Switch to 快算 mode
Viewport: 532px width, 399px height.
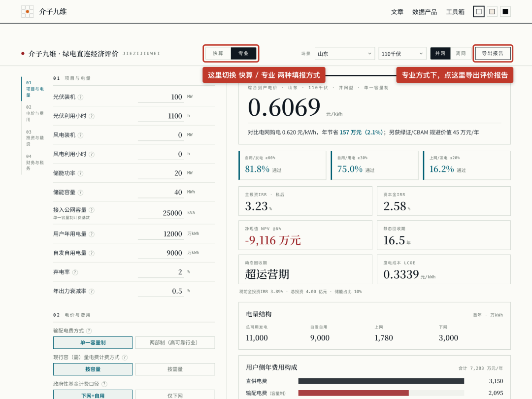(218, 53)
